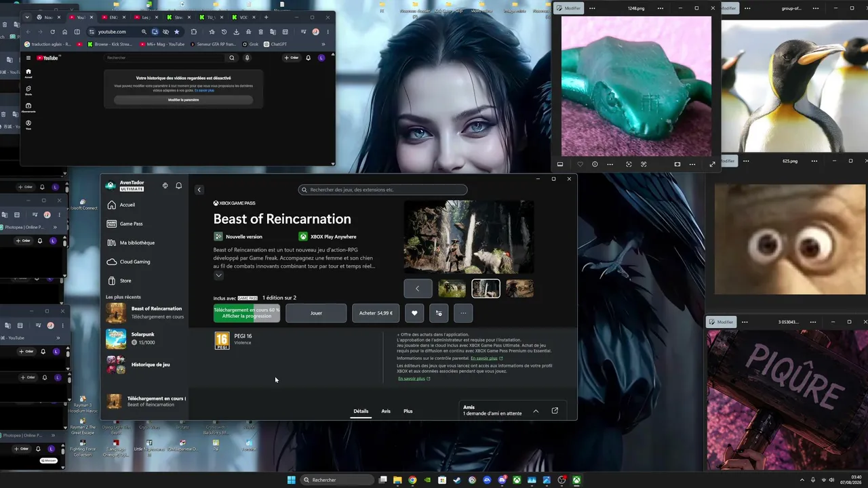868x488 pixels.
Task: Open more options next to the manage icon
Action: [x=463, y=313]
